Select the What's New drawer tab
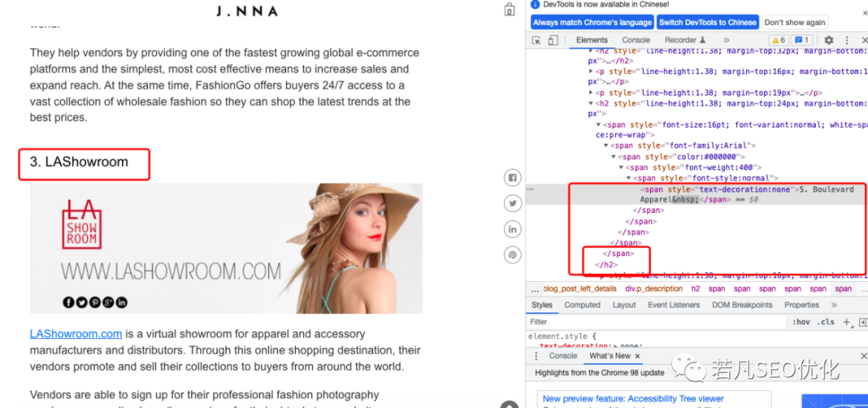Viewport: 868px width, 408px height. click(610, 356)
